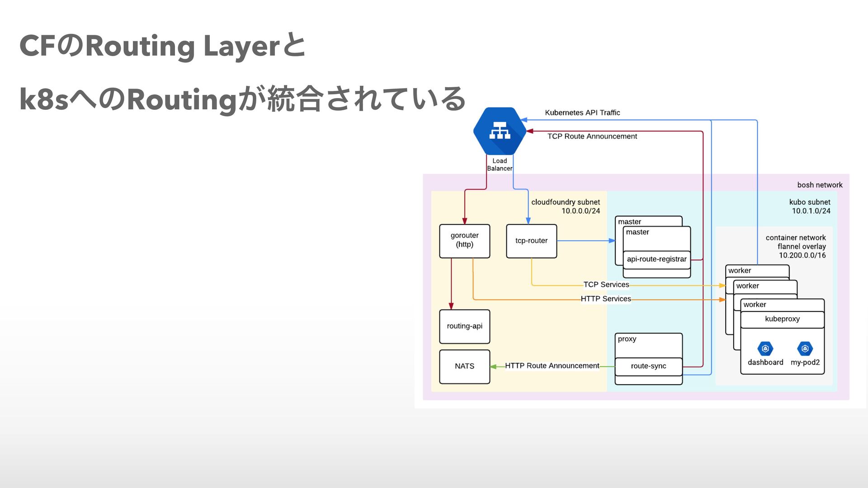Click the Kubernetes API Traffic label
Image resolution: width=868 pixels, height=488 pixels.
tap(582, 113)
